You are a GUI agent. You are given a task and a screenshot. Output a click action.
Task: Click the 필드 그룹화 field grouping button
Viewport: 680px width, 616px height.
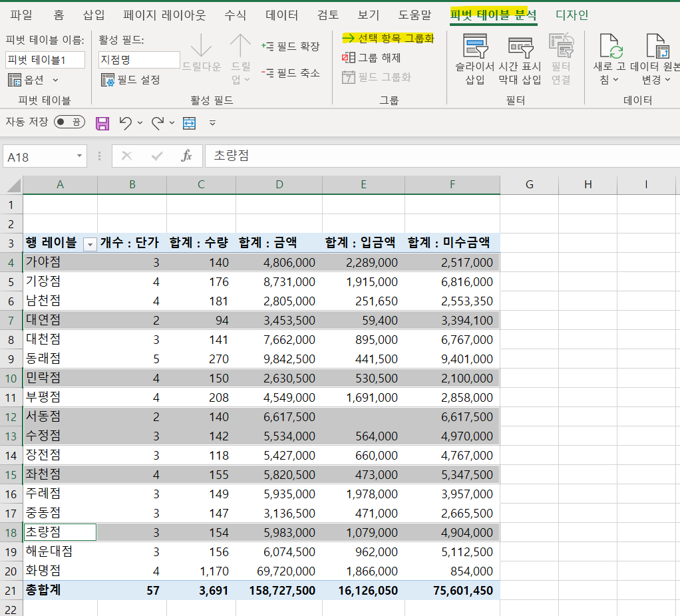coord(376,77)
